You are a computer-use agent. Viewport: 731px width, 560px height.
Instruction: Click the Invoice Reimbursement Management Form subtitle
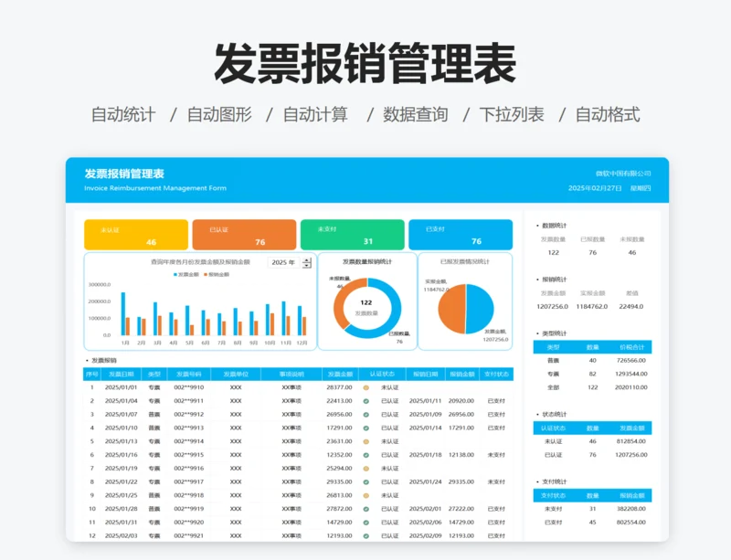(155, 188)
